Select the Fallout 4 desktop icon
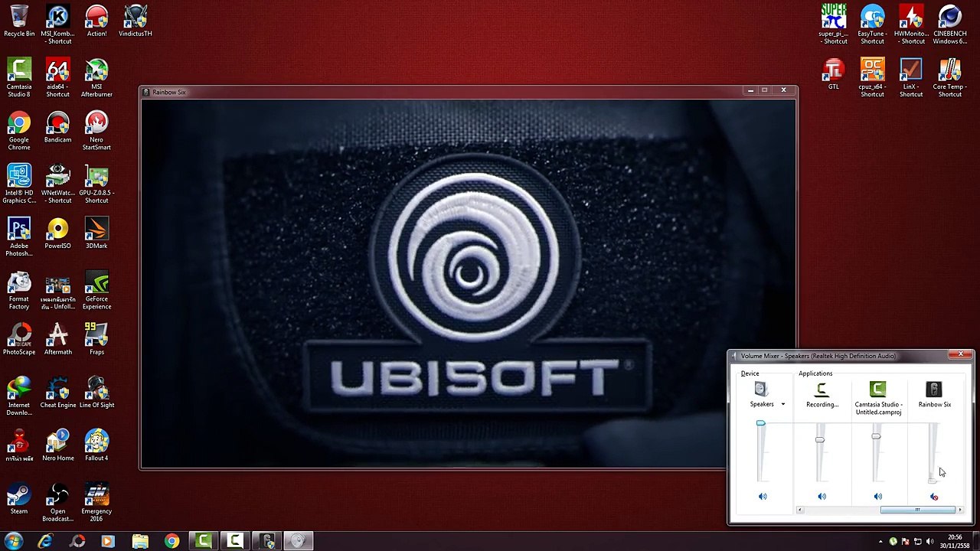 click(96, 445)
